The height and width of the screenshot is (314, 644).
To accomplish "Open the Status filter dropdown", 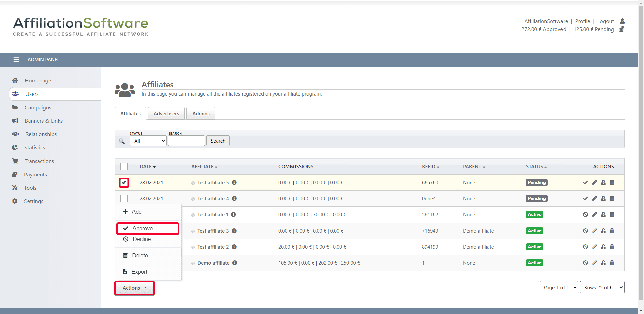I will pyautogui.click(x=148, y=141).
